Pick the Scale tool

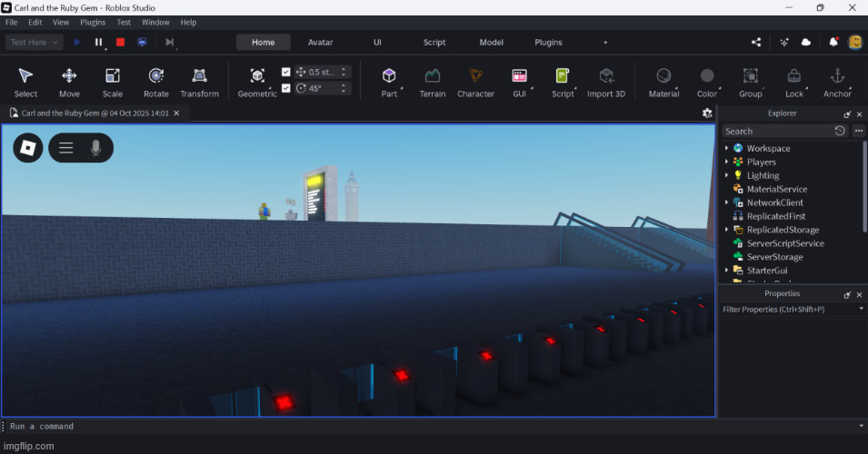pyautogui.click(x=113, y=83)
